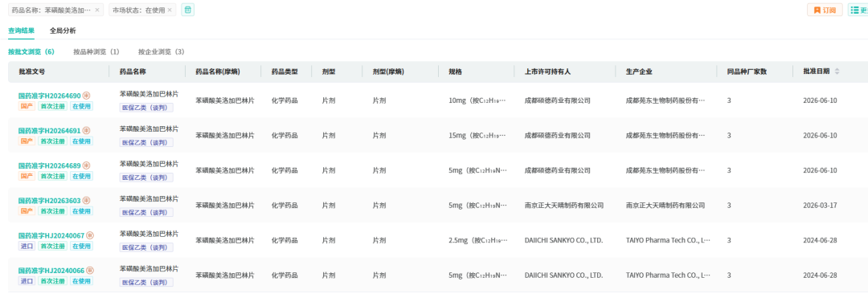Click the circular icon beside 国药准字HJ20240067
The height and width of the screenshot is (302, 868).
pyautogui.click(x=90, y=235)
